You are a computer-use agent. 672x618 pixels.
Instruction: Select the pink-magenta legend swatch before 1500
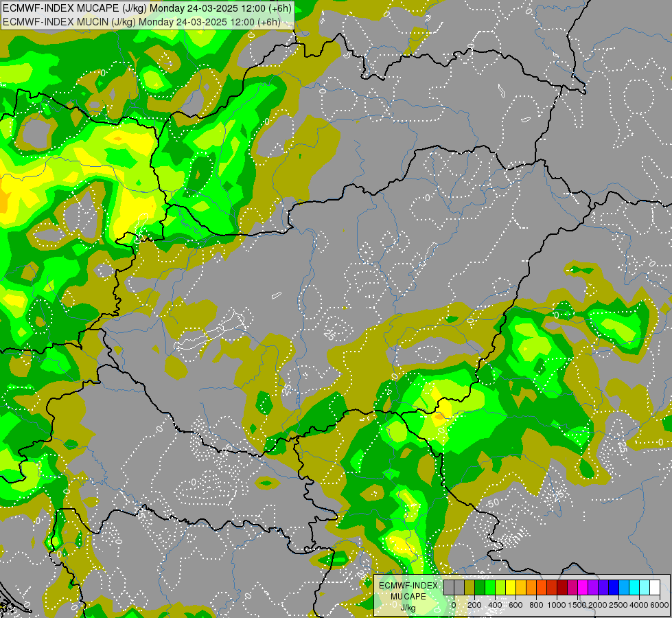[573, 588]
